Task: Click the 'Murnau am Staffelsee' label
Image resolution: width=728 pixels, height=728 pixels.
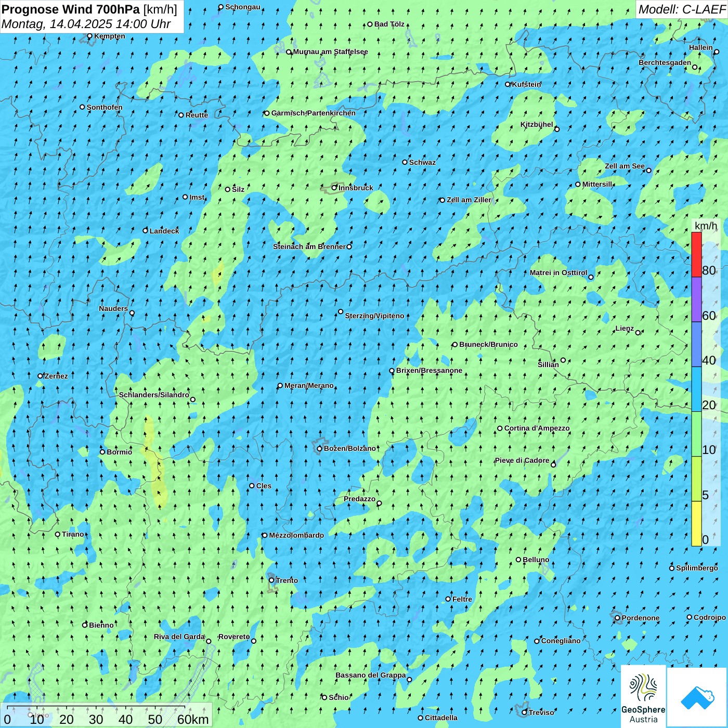Action: 330,51
